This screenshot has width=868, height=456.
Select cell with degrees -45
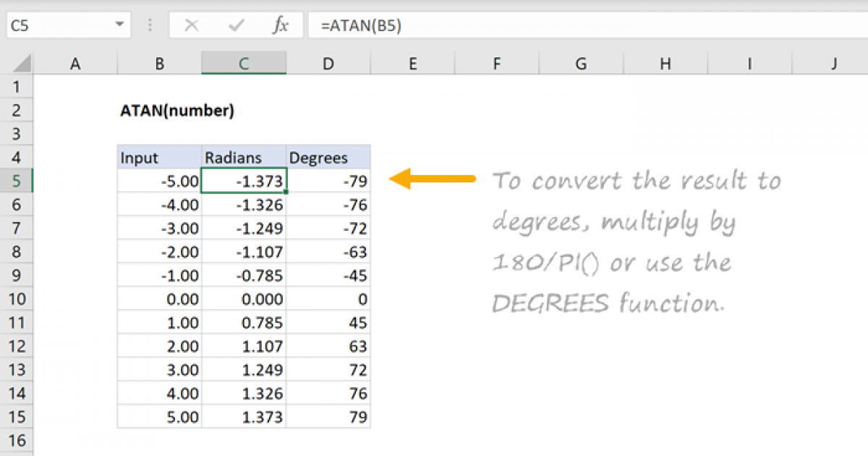point(328,276)
